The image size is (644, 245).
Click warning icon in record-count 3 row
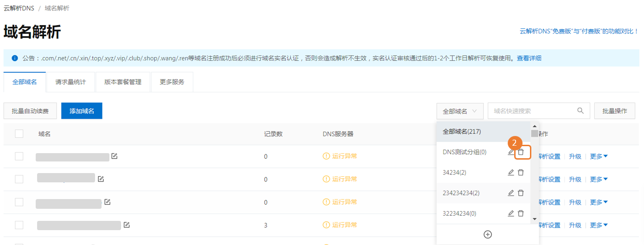pyautogui.click(x=326, y=225)
